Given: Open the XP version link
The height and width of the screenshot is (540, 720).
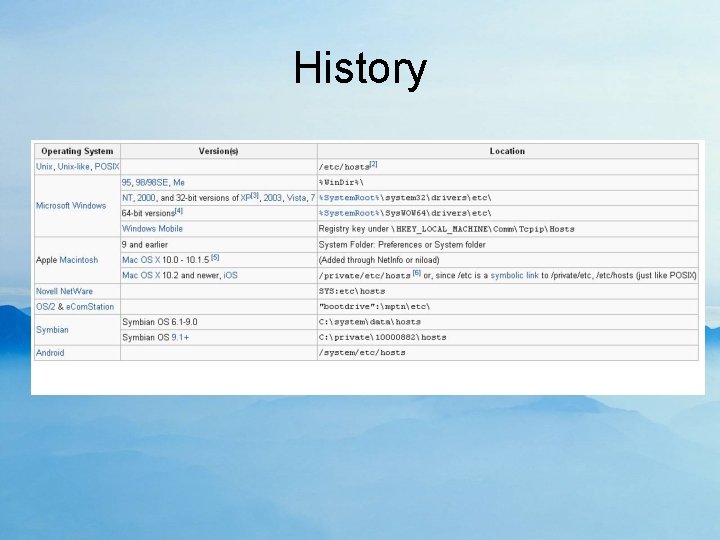Looking at the screenshot, I should click(x=246, y=198).
